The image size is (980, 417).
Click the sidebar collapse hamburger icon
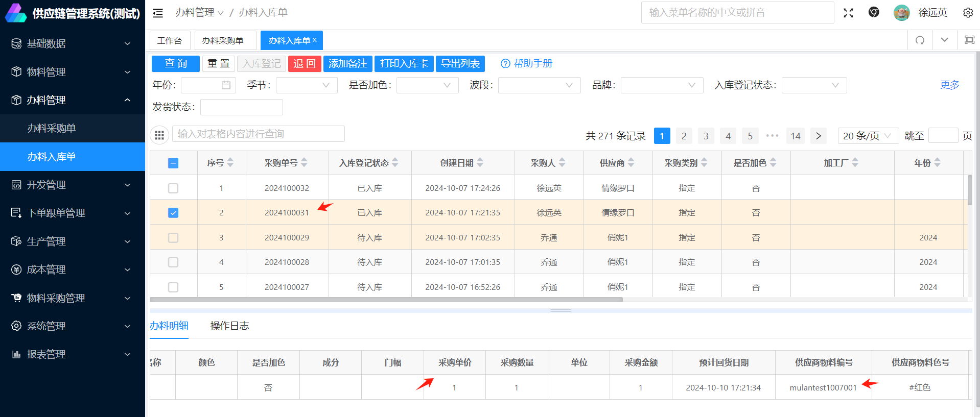click(x=158, y=13)
